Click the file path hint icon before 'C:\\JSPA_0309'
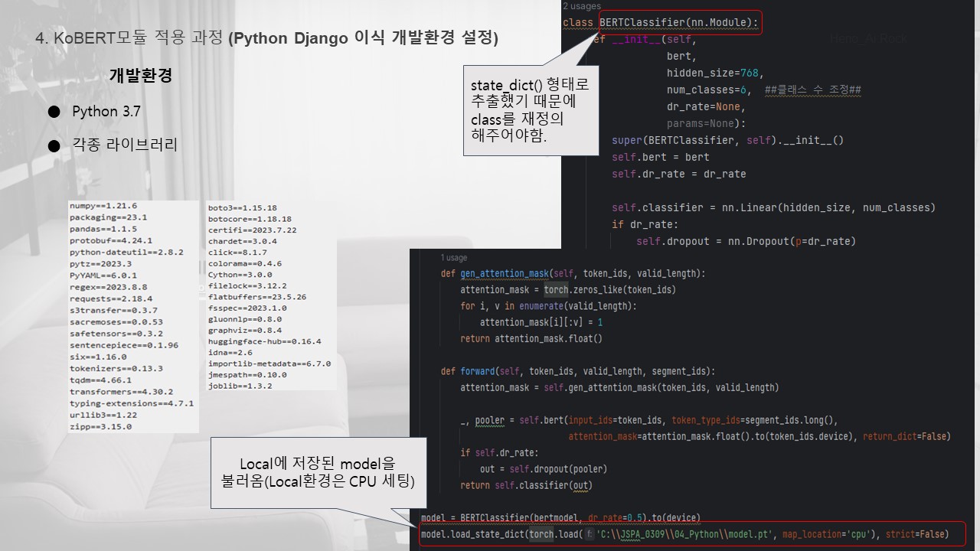This screenshot has width=980, height=551. (590, 534)
